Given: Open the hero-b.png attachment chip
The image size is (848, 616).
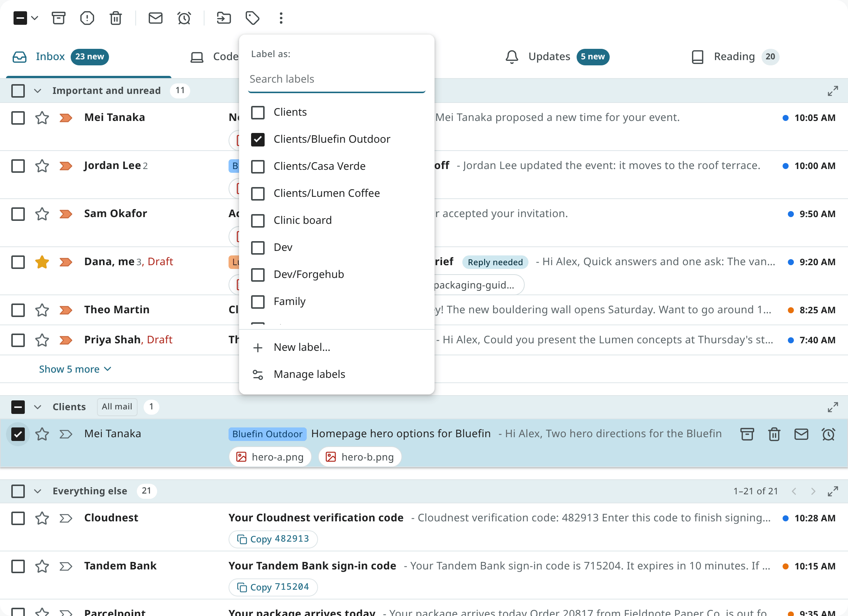Looking at the screenshot, I should coord(360,457).
